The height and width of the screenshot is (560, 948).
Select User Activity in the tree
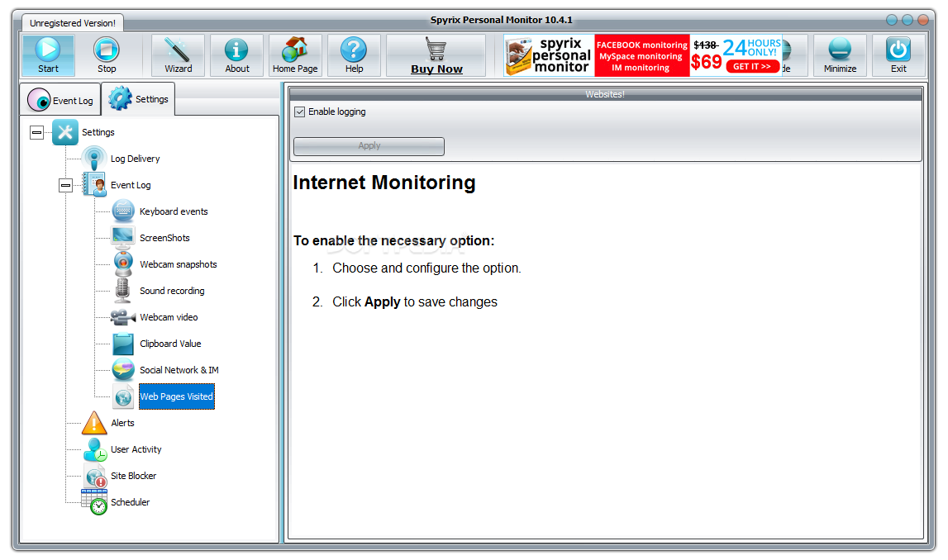[x=136, y=449]
